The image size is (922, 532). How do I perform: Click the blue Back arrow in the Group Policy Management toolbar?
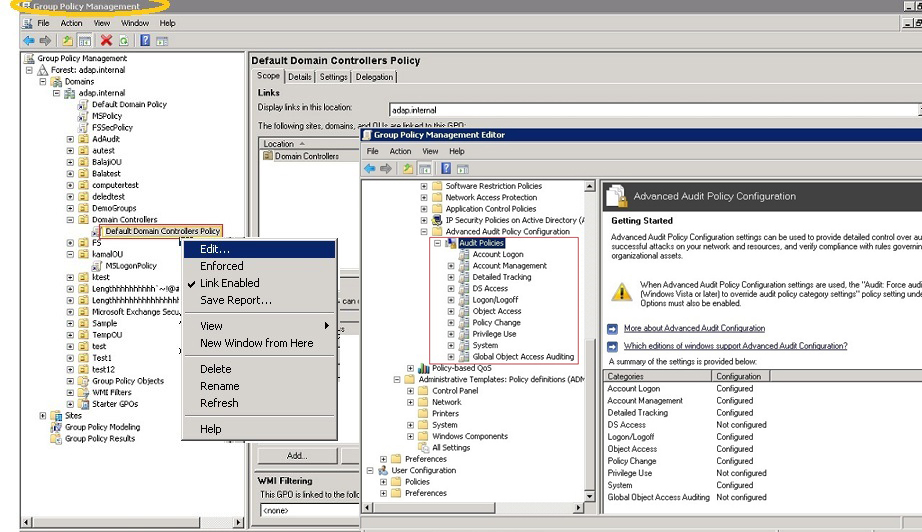(29, 41)
